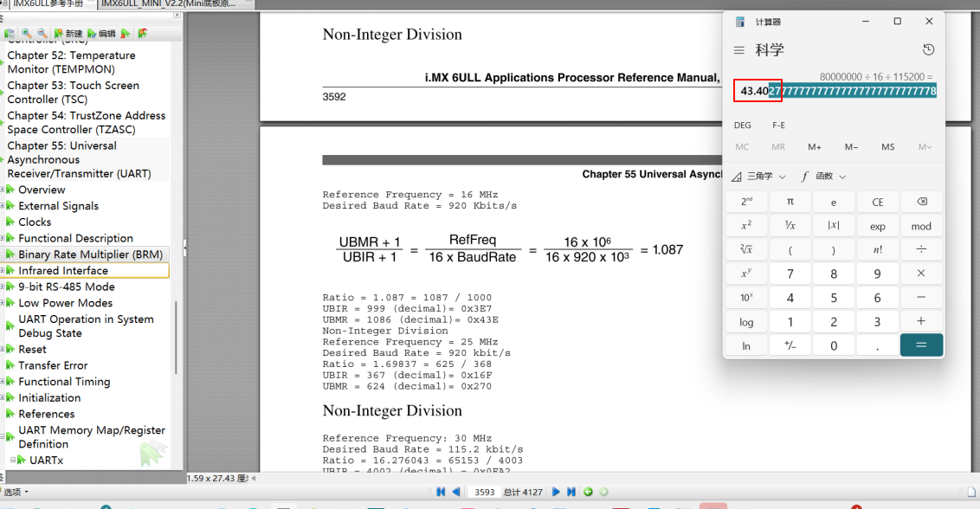The width and height of the screenshot is (980, 509).
Task: Toggle sign with +/- key
Action: pyautogui.click(x=790, y=345)
